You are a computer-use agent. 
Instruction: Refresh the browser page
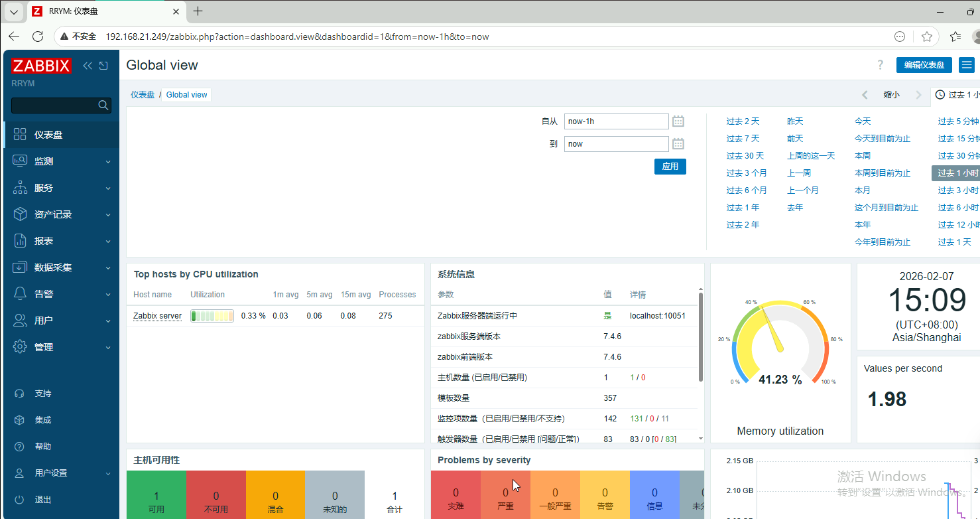coord(38,37)
